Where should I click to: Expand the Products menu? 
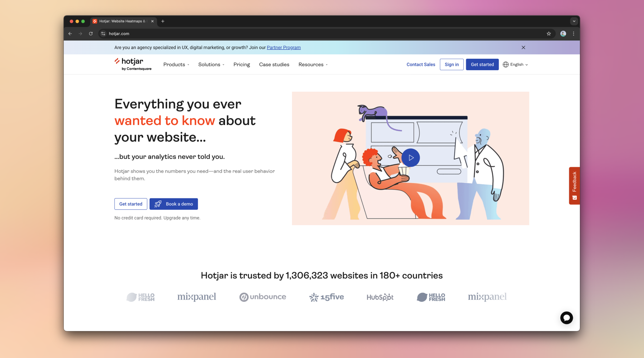click(x=176, y=64)
